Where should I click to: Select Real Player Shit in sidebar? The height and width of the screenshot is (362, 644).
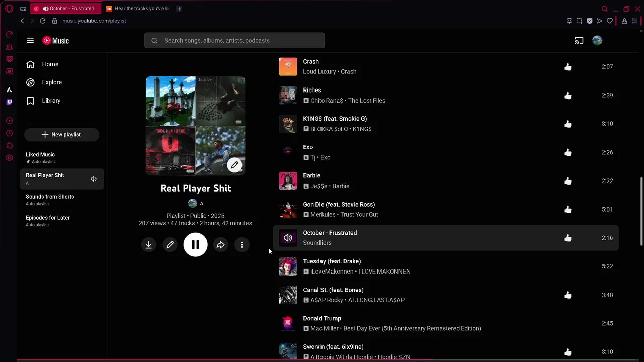62,179
